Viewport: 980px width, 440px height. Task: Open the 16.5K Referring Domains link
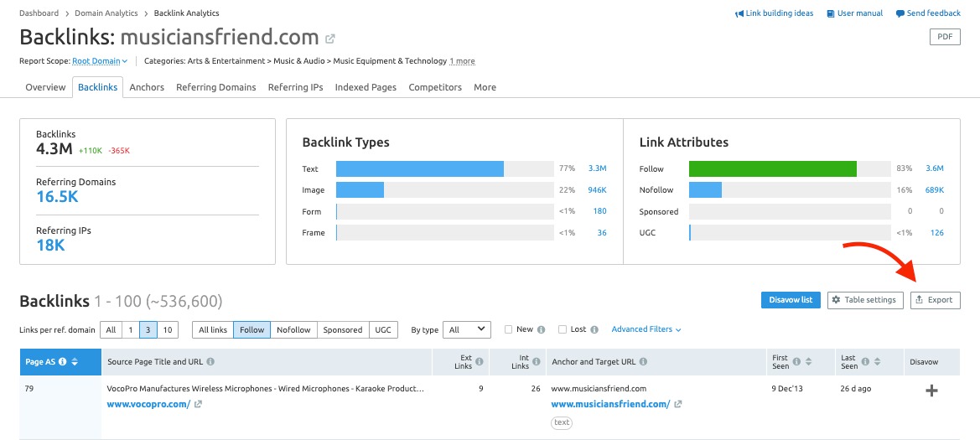[x=58, y=197]
